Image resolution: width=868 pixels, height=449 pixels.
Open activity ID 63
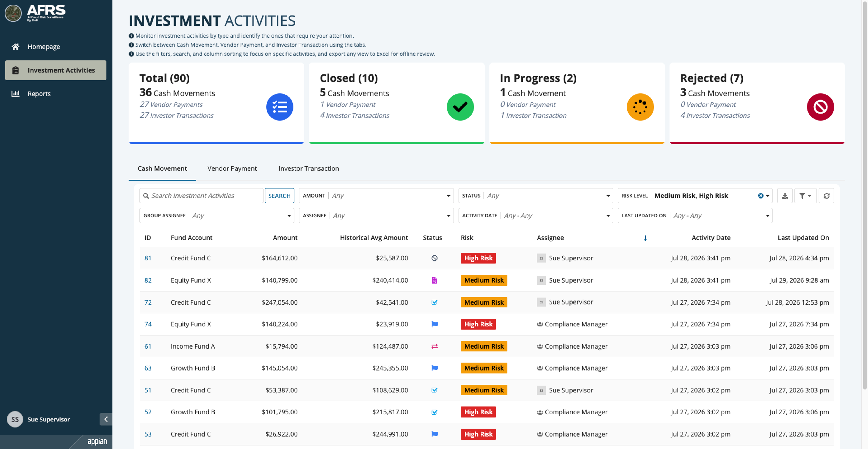click(148, 368)
